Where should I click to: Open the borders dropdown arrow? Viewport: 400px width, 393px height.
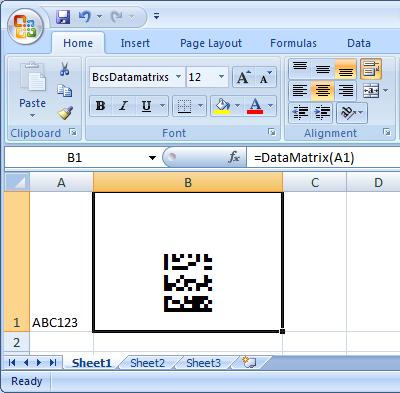[201, 106]
